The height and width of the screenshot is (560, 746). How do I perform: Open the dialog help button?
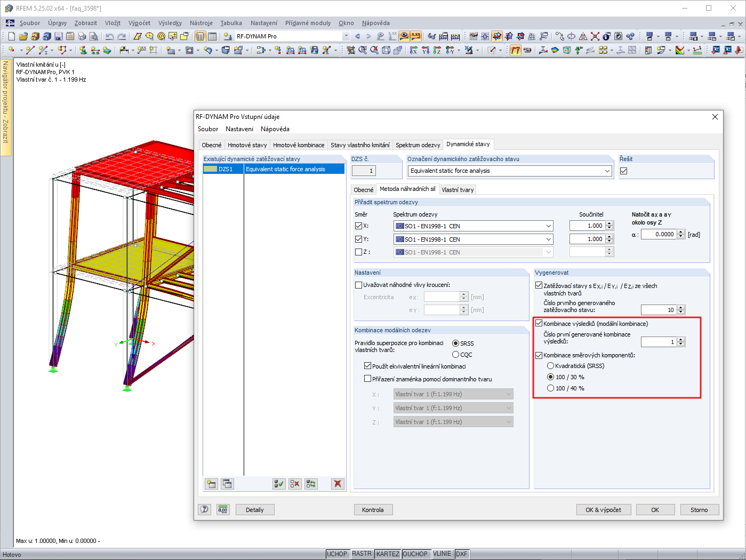point(205,509)
